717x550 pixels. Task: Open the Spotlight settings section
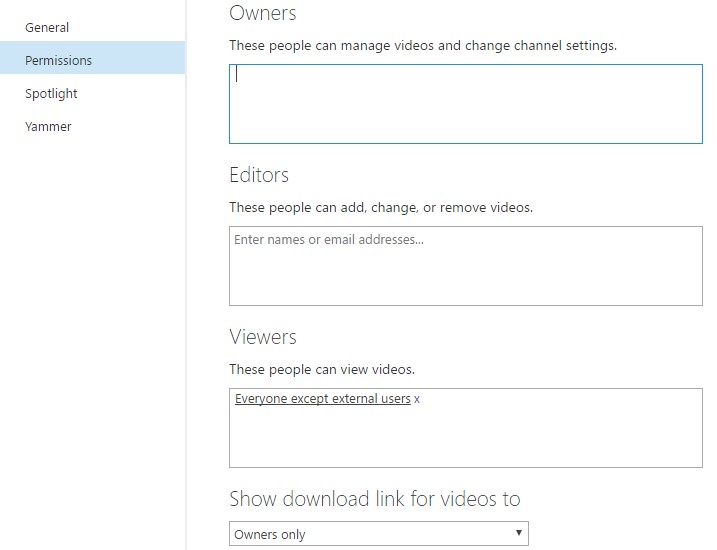51,94
